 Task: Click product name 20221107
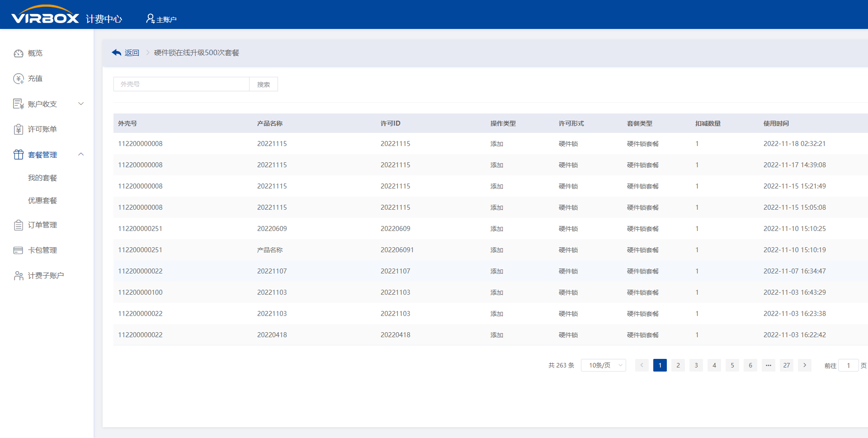[272, 271]
